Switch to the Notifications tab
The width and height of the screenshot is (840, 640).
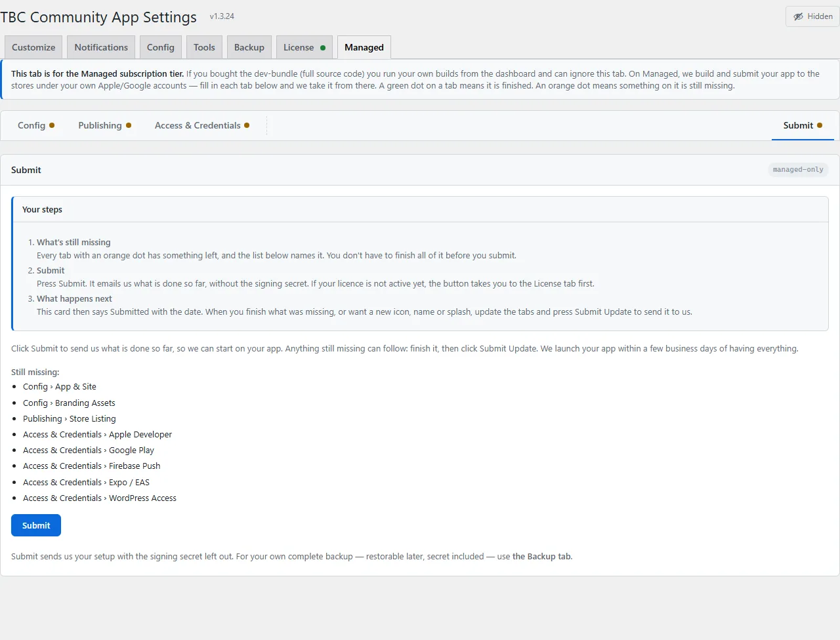point(101,47)
